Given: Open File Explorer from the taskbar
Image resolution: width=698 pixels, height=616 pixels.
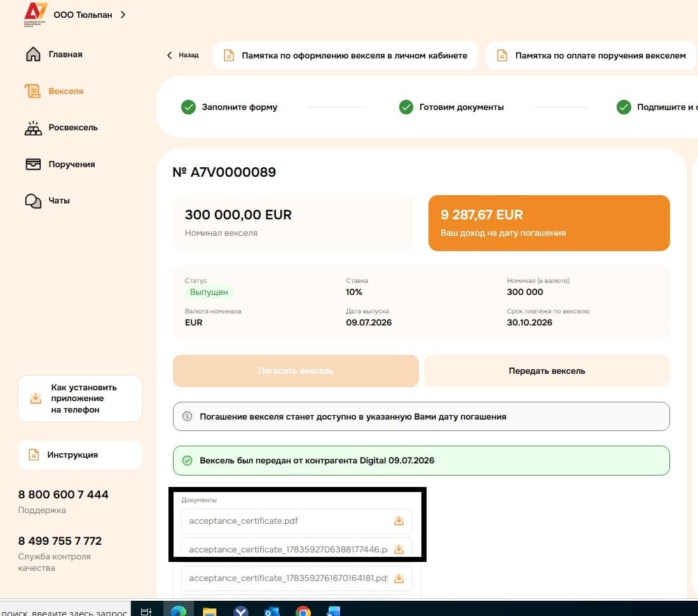Looking at the screenshot, I should pyautogui.click(x=210, y=612).
